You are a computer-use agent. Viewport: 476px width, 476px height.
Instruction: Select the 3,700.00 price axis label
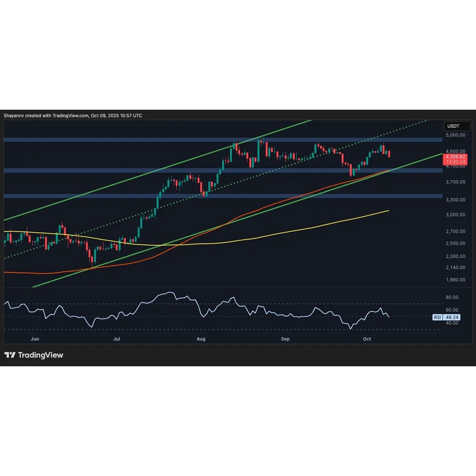[456, 182]
